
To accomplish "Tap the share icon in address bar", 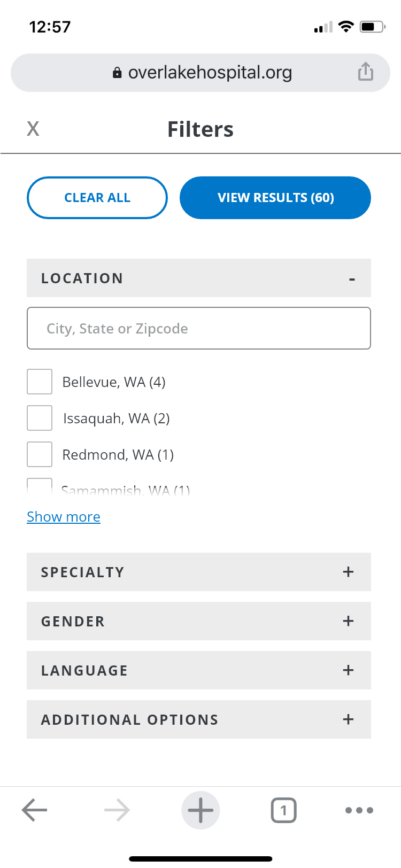I will click(x=366, y=72).
